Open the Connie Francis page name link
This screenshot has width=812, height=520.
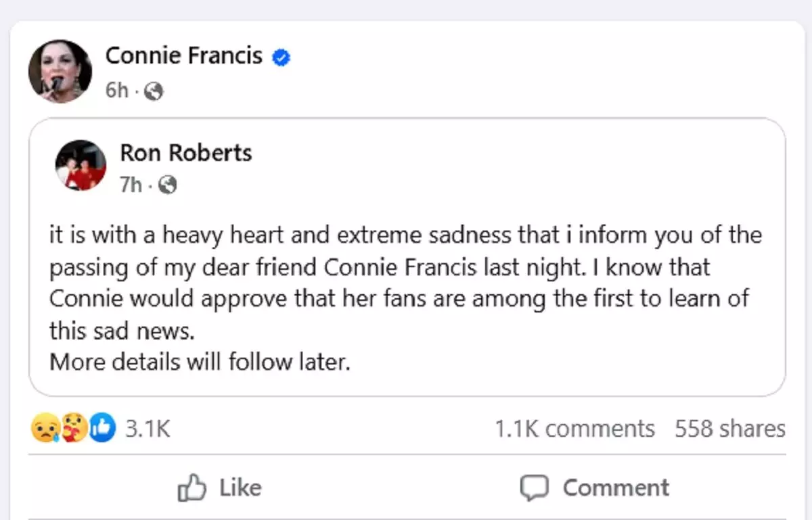pyautogui.click(x=183, y=55)
